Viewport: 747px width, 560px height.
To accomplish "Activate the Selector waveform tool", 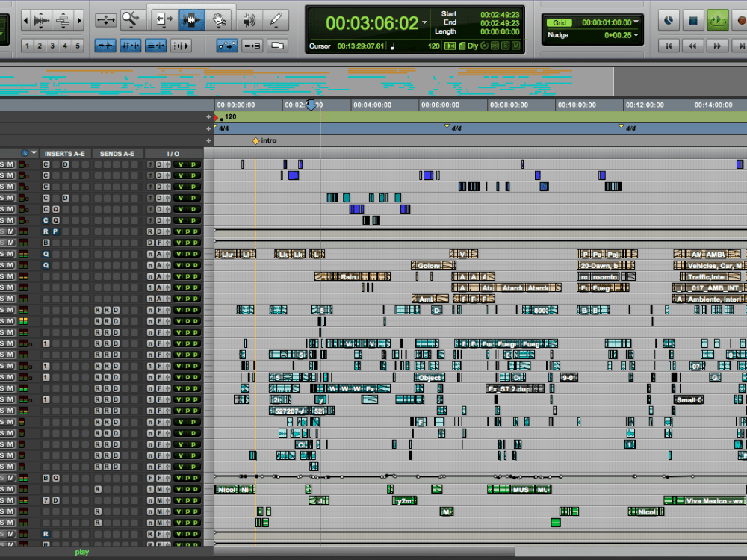I will (192, 20).
